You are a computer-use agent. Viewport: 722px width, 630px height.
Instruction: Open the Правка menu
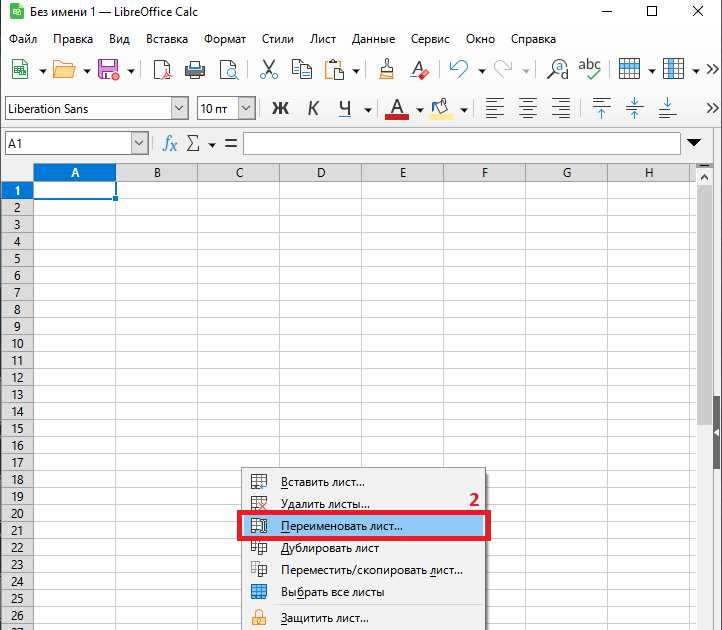tap(73, 39)
